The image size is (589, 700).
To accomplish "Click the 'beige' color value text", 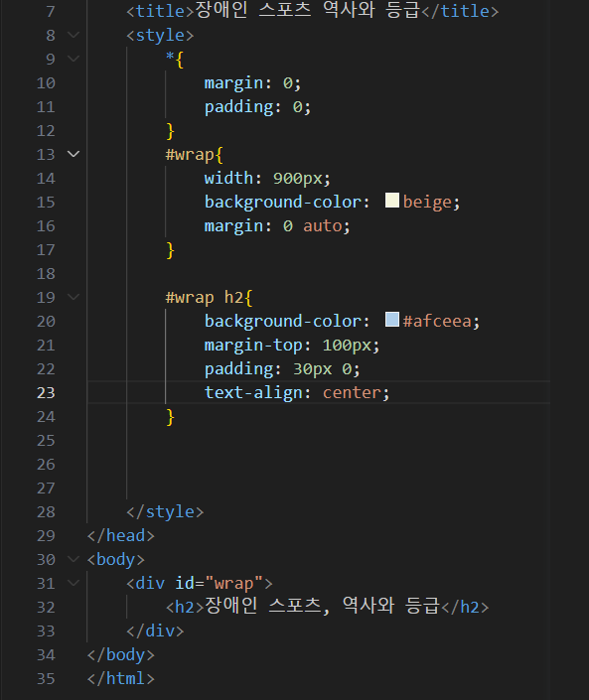I will point(427,203).
